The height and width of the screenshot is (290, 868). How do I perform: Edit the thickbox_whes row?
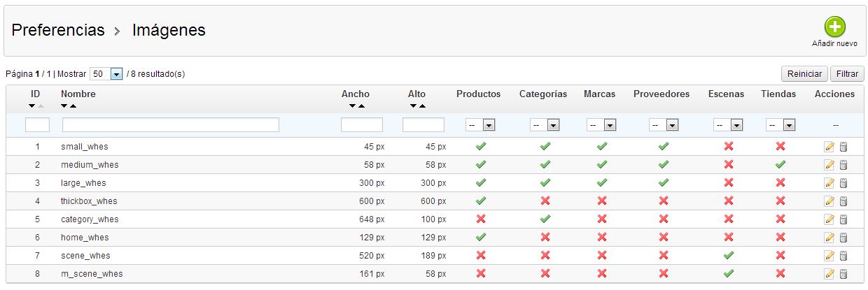click(x=829, y=201)
